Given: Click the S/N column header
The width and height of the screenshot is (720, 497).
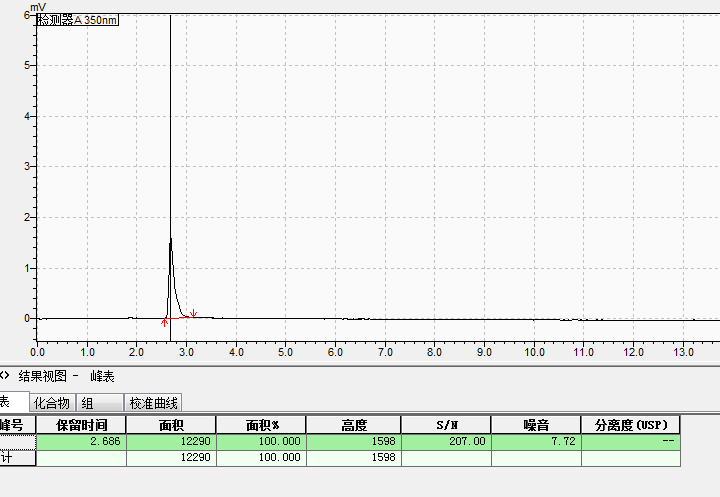Looking at the screenshot, I should point(446,425).
